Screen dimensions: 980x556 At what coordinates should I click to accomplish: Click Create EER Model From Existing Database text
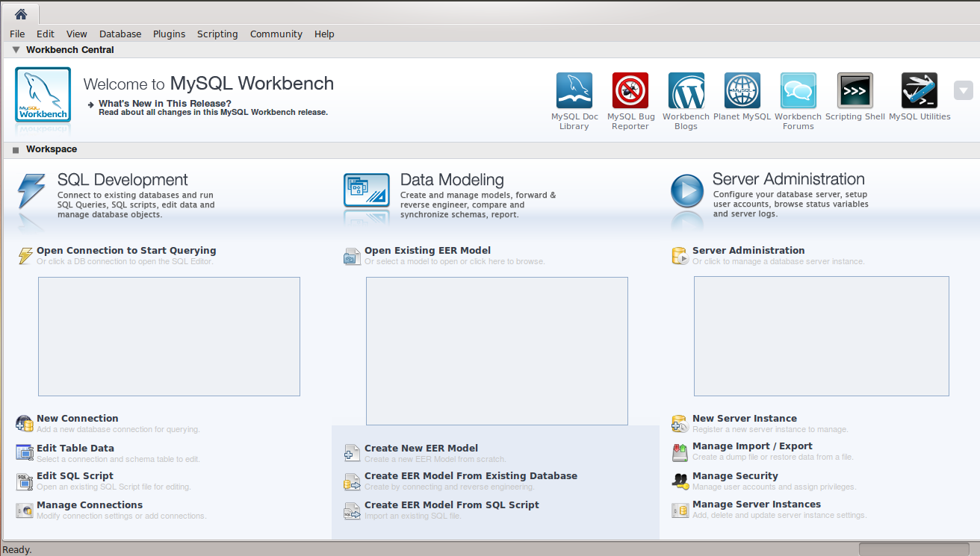tap(471, 476)
